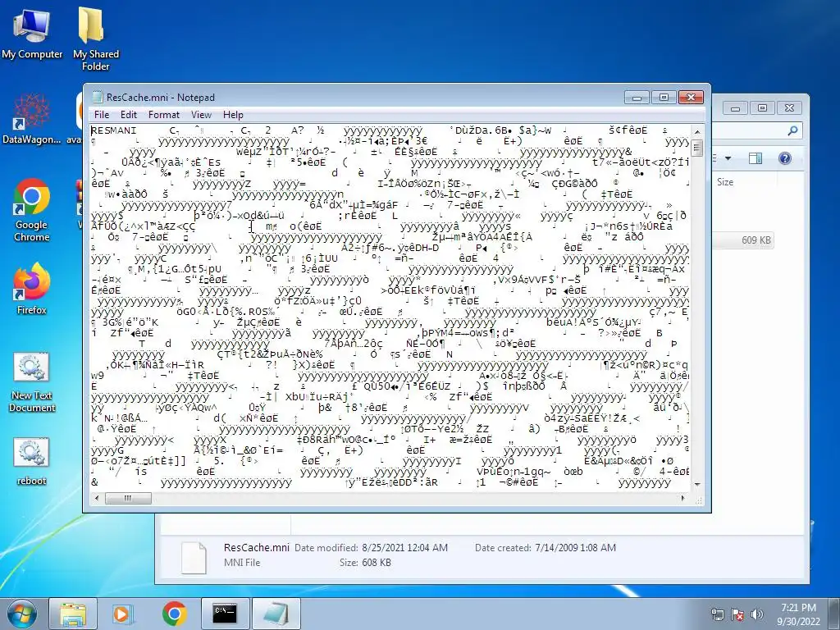Select the New Text Document desktop file

32,382
